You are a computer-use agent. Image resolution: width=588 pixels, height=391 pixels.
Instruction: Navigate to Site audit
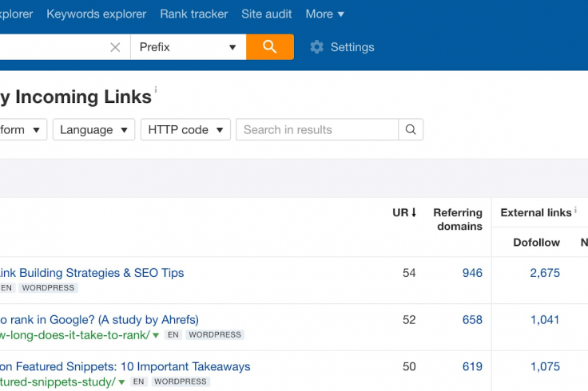click(267, 14)
